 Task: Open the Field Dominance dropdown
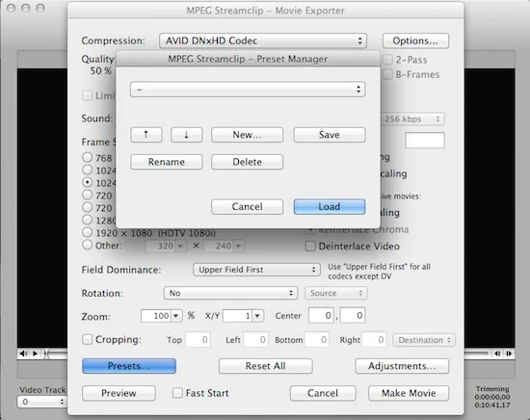click(256, 270)
